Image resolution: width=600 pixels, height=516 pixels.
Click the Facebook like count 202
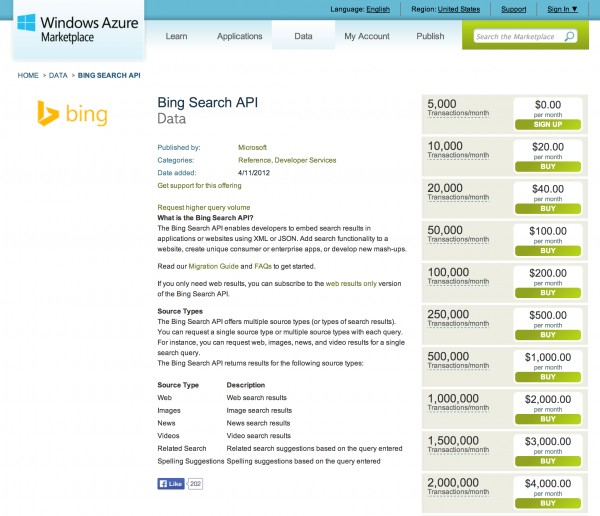195,484
